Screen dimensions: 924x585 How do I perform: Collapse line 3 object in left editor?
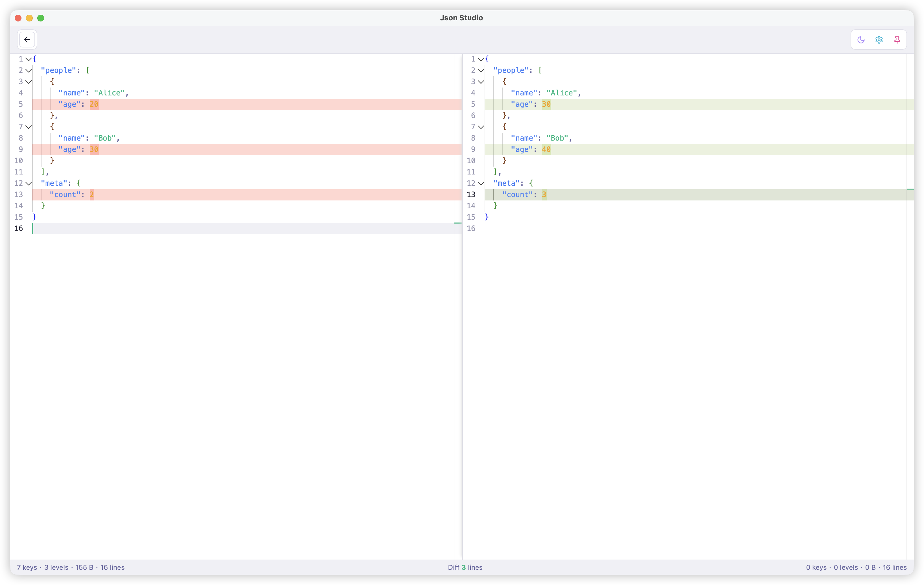coord(29,82)
